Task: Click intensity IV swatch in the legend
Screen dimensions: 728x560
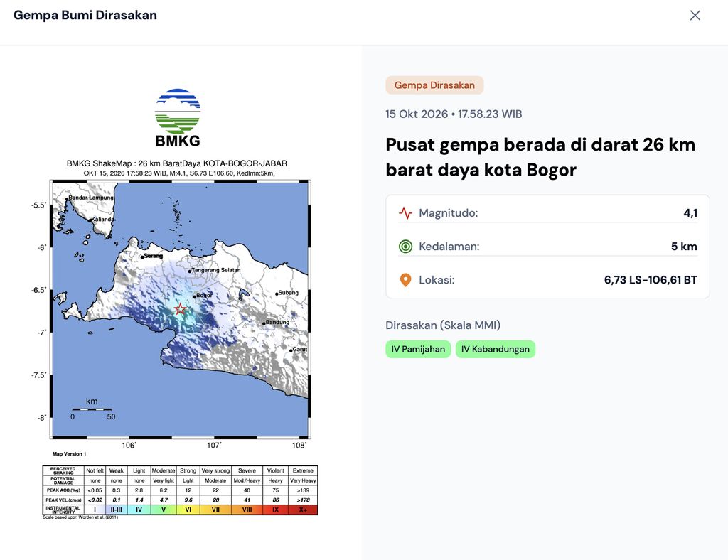Action: (139, 510)
